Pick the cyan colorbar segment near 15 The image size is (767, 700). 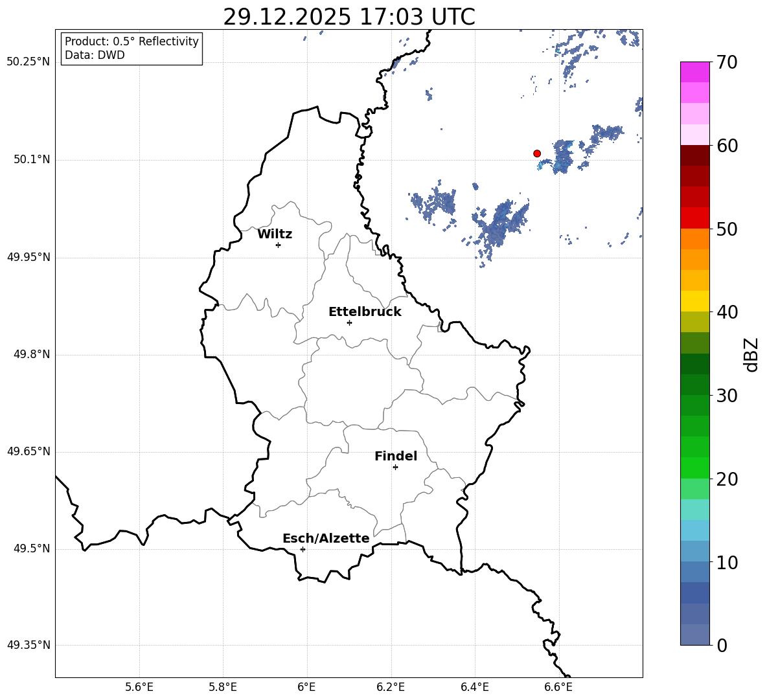[x=694, y=510]
